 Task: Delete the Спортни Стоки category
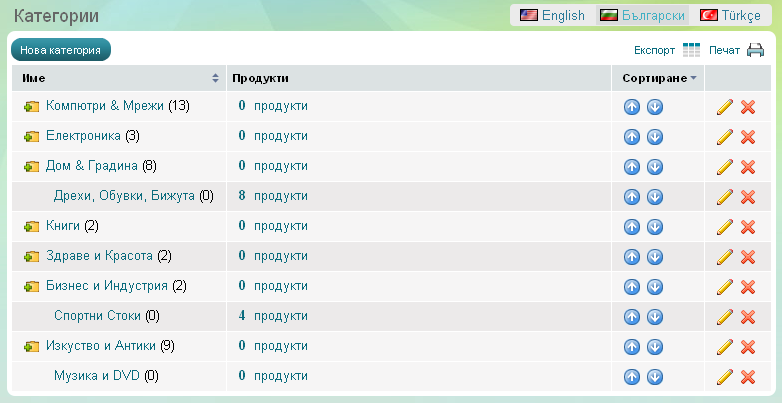point(747,317)
